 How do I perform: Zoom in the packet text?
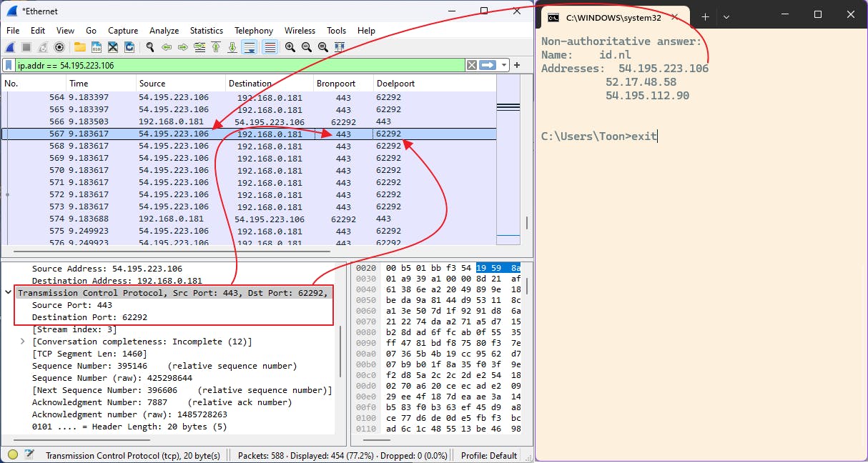pyautogui.click(x=290, y=47)
